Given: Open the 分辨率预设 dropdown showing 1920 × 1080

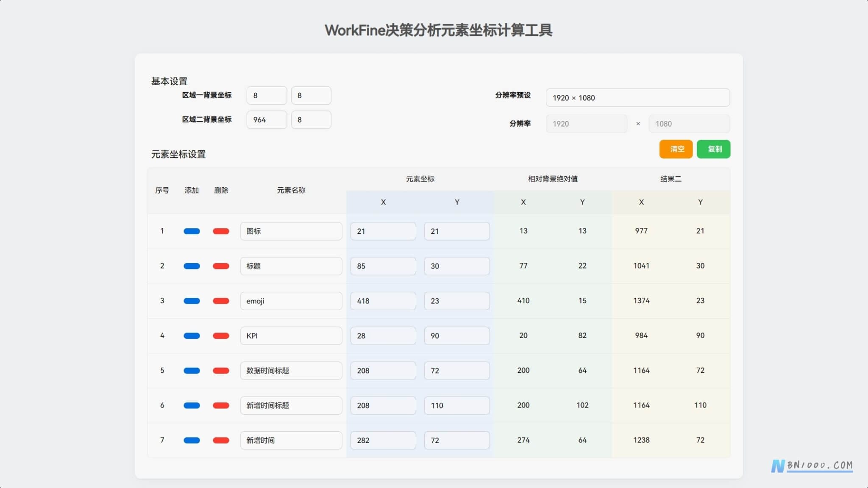Looking at the screenshot, I should click(x=638, y=97).
